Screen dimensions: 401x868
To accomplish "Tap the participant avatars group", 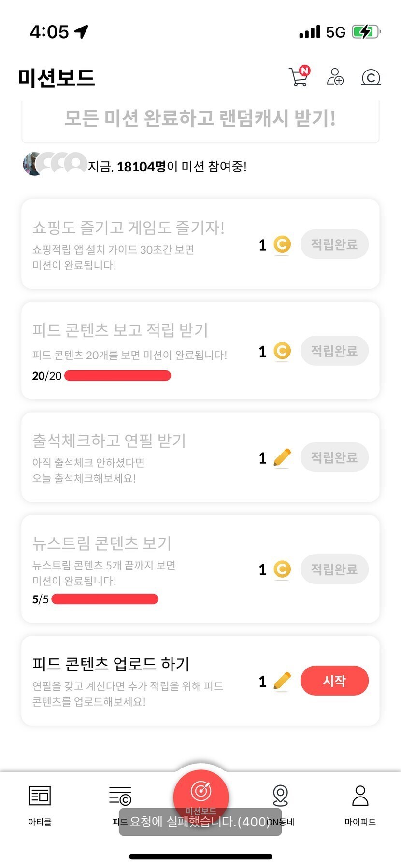I will [x=55, y=164].
